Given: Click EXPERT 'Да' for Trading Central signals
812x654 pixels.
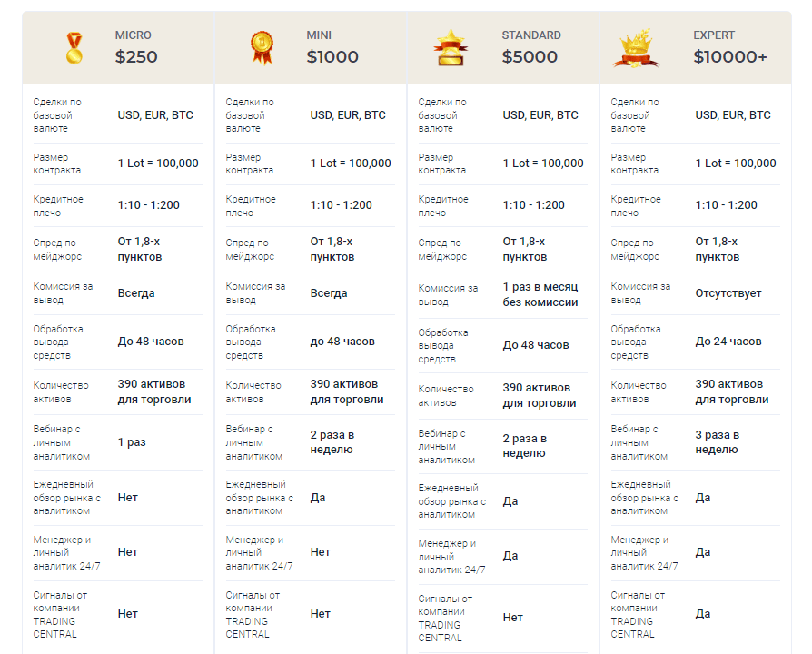Looking at the screenshot, I should pyautogui.click(x=702, y=614).
